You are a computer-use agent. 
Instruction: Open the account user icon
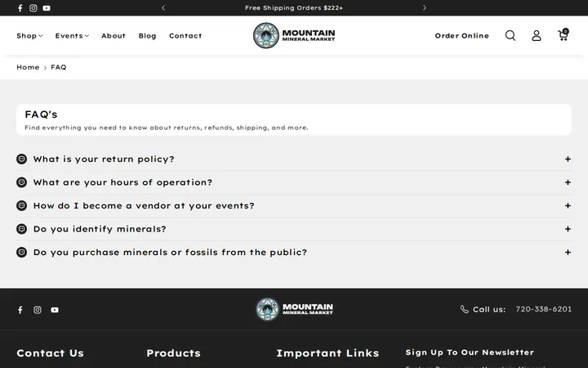pos(537,36)
